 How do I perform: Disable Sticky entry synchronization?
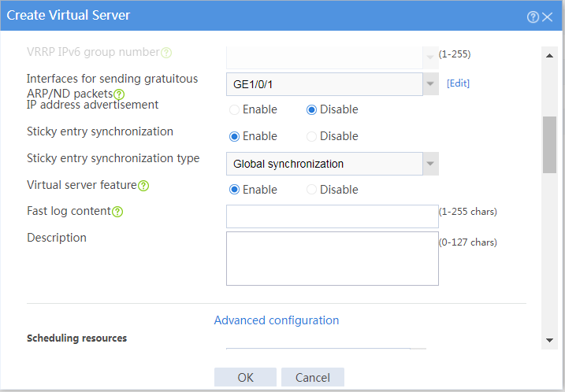[311, 136]
